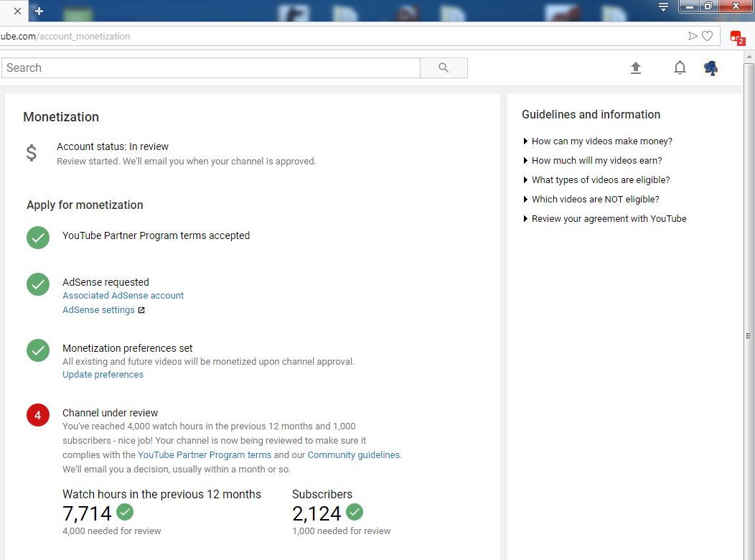Viewport: 755px width, 560px height.
Task: Click '1,000 needed for review' text
Action: [x=342, y=531]
